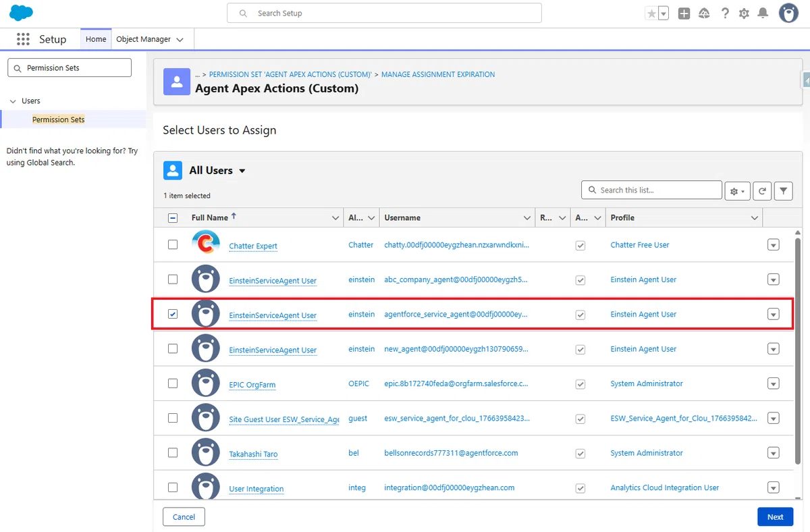Open the App Launcher dots grid
This screenshot has height=532, width=810.
[x=23, y=39]
